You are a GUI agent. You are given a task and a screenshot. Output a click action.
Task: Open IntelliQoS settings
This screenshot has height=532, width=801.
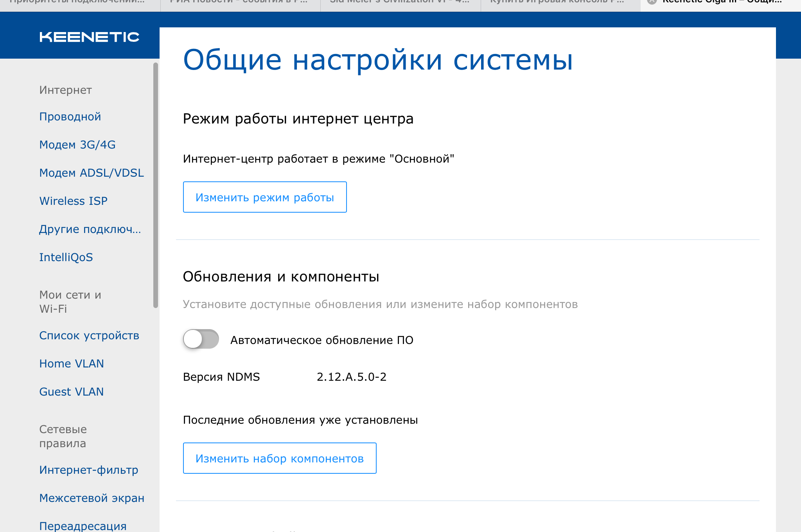click(x=66, y=257)
